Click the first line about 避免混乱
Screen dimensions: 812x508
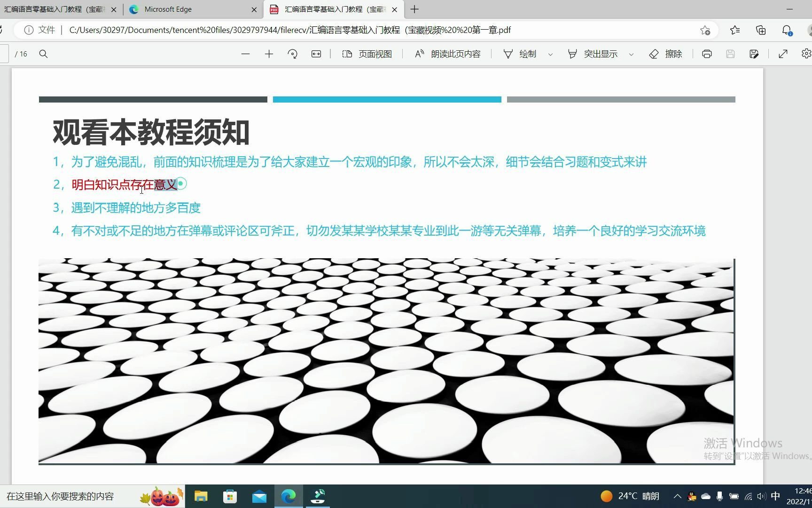[350, 162]
